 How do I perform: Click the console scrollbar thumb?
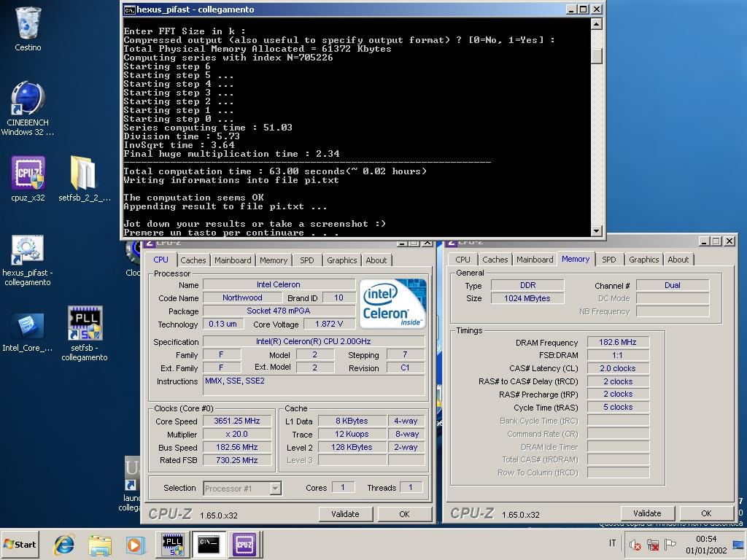click(597, 56)
